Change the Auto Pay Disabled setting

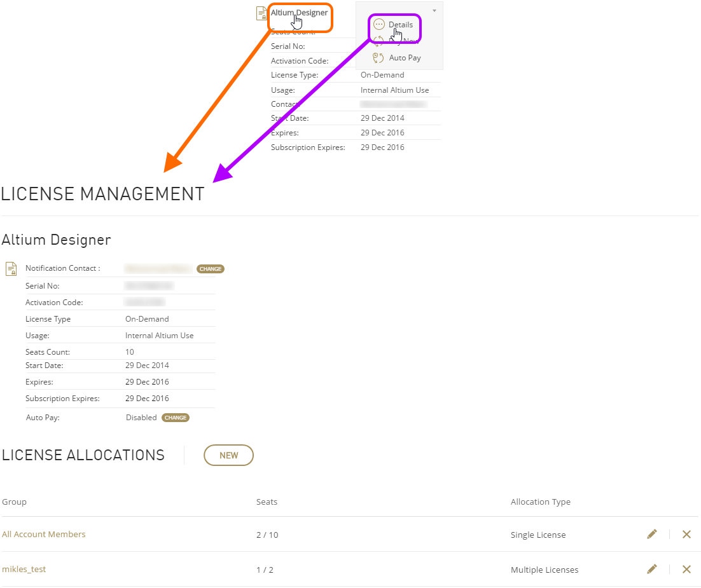pyautogui.click(x=176, y=418)
